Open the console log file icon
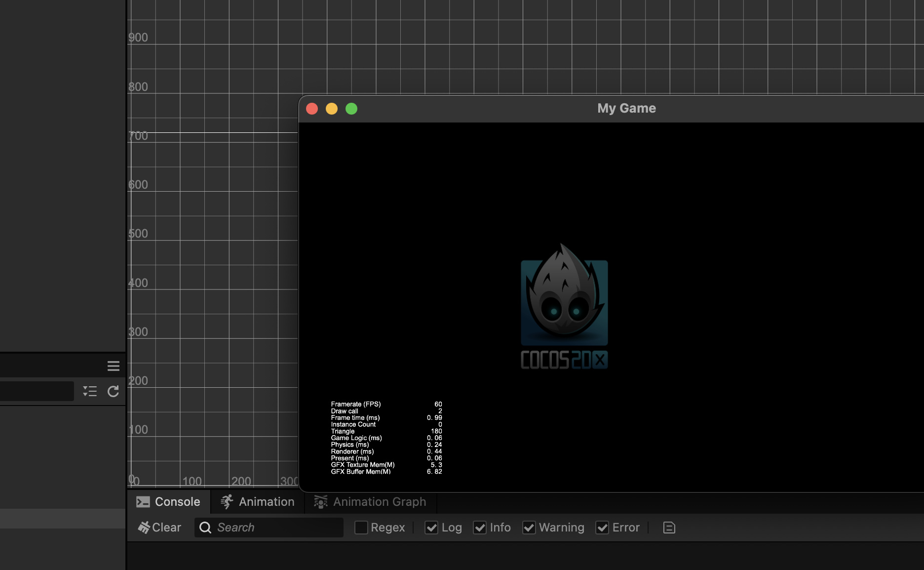924x570 pixels. pyautogui.click(x=669, y=528)
